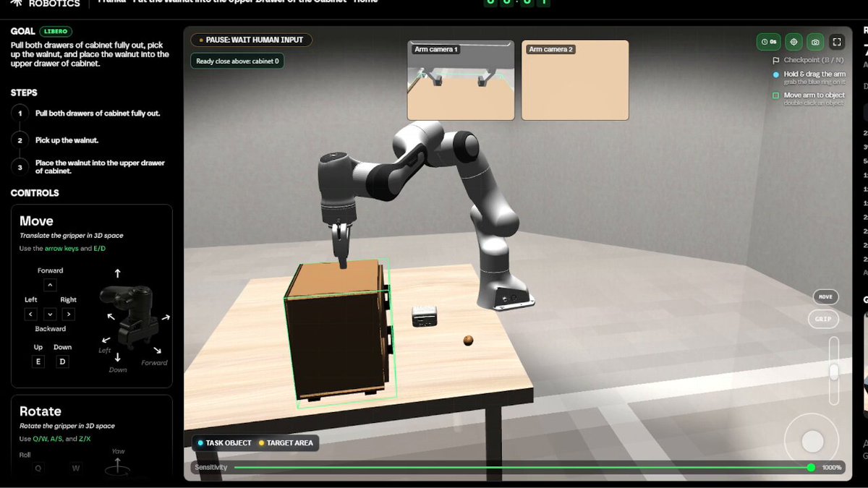Click step 3 Place the walnut text
This screenshot has width=868, height=488.
click(x=100, y=167)
